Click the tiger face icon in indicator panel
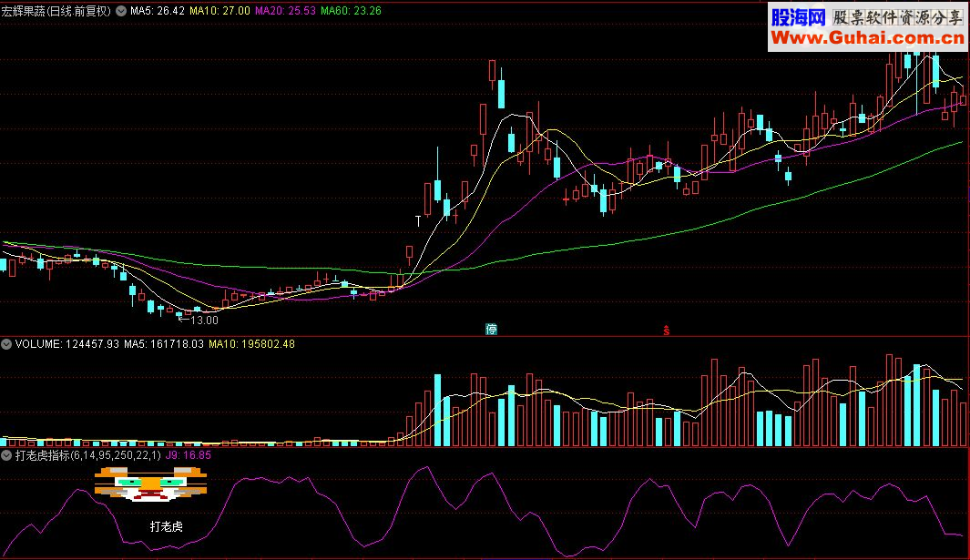This screenshot has width=970, height=560. click(150, 484)
